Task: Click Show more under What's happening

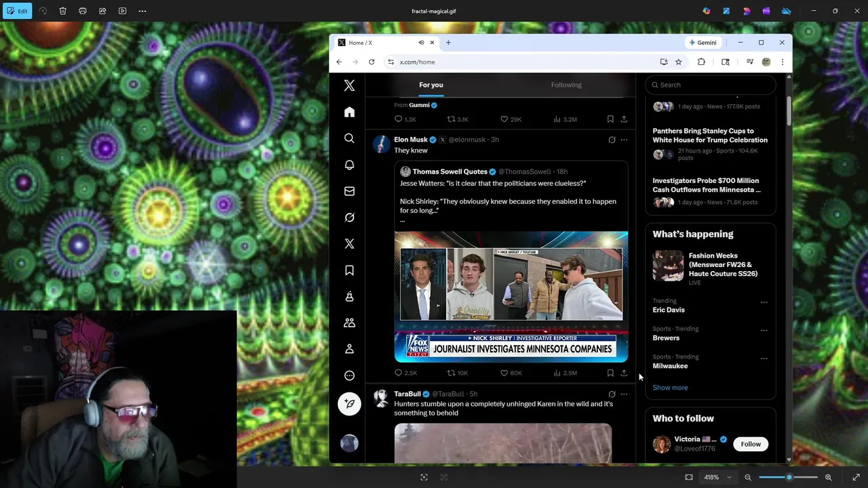Action: click(x=670, y=388)
